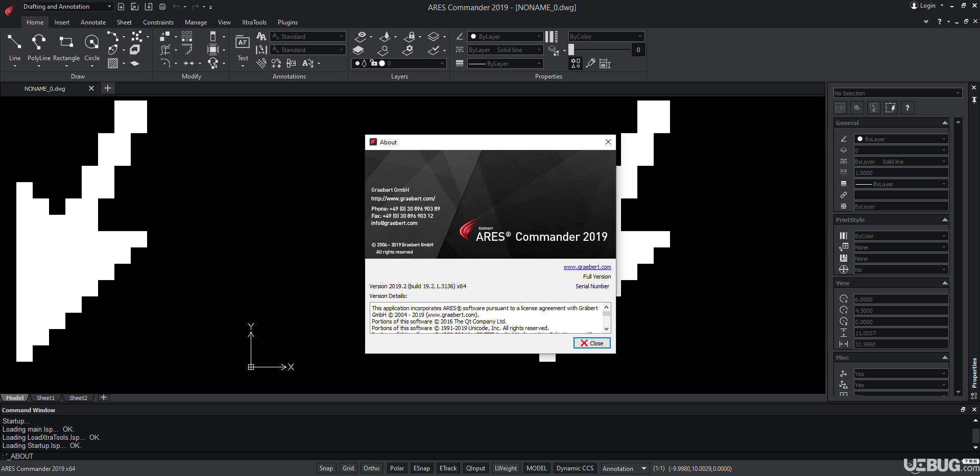Insert a Text annotation
The width and height of the screenshot is (980, 476).
coord(243,47)
